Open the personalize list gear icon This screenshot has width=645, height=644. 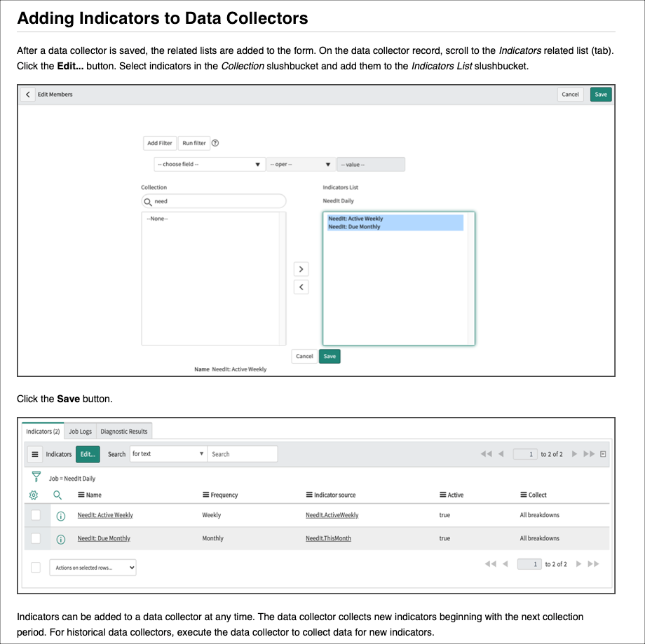tap(32, 495)
